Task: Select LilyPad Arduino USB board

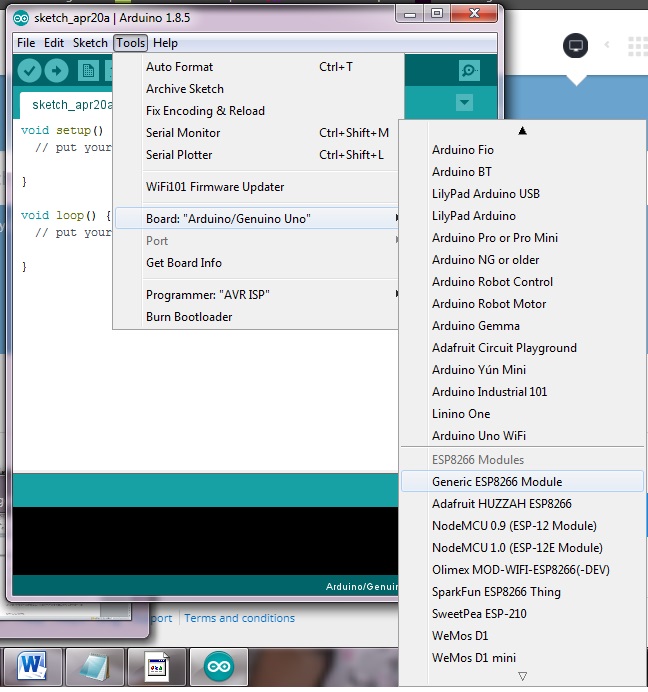Action: pyautogui.click(x=522, y=194)
